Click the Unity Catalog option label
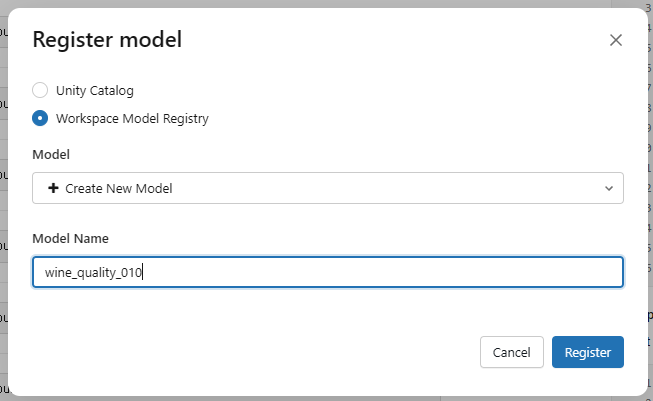The image size is (653, 401). click(x=95, y=90)
